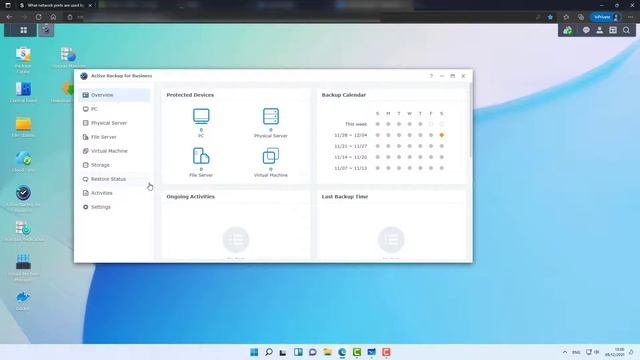Open Cloud Sync desktop icon
The image size is (640, 360).
23,161
